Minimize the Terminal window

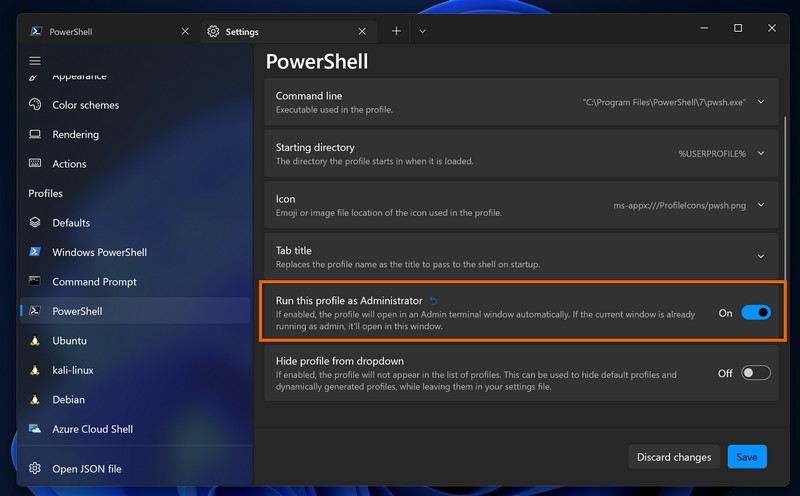point(704,28)
